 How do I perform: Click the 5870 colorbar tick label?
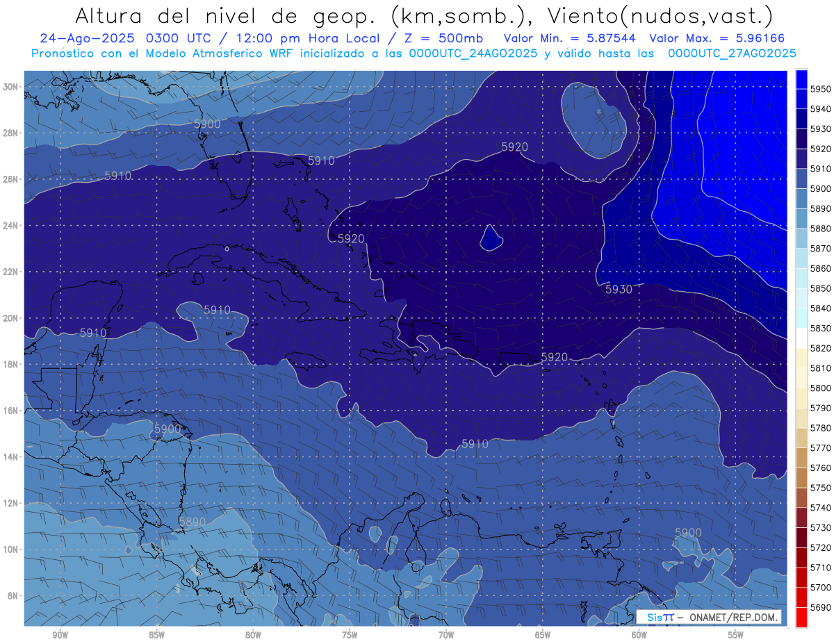[820, 248]
